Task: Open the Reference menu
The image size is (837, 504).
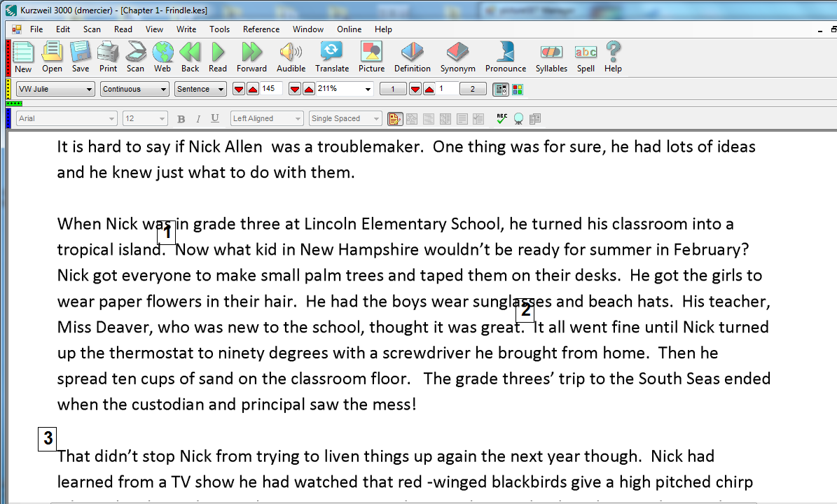Action: coord(261,29)
